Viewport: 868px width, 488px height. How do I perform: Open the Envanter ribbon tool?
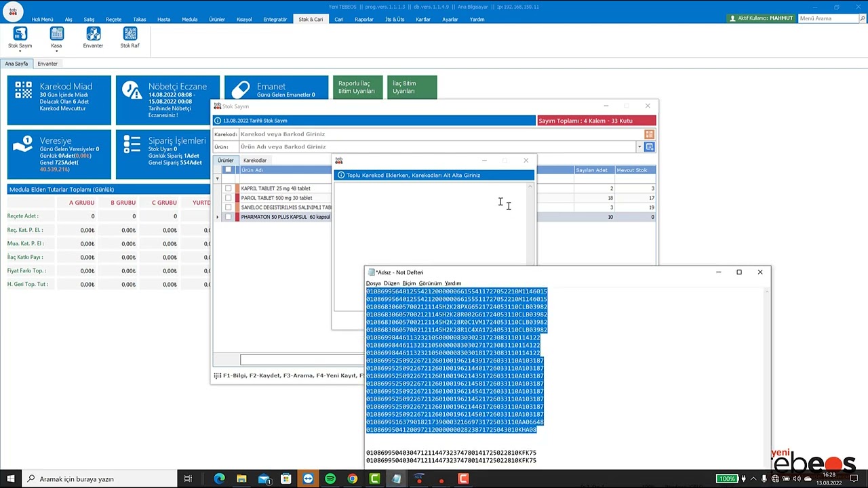pos(93,38)
